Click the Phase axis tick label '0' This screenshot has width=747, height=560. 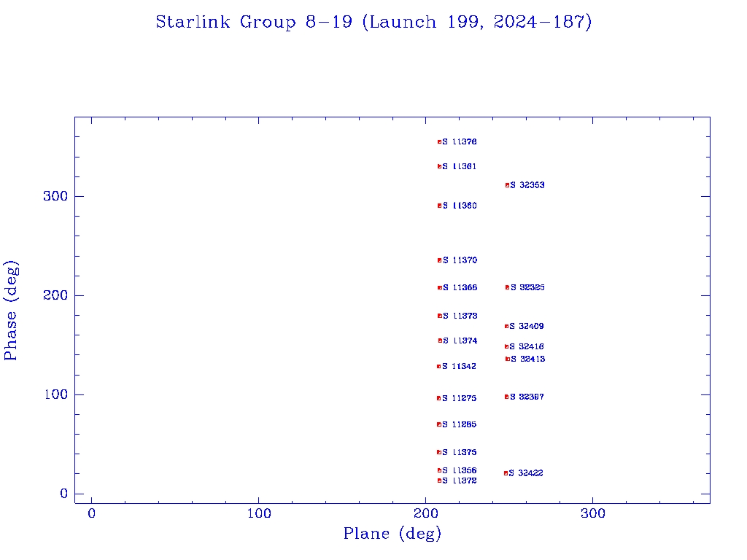point(64,494)
